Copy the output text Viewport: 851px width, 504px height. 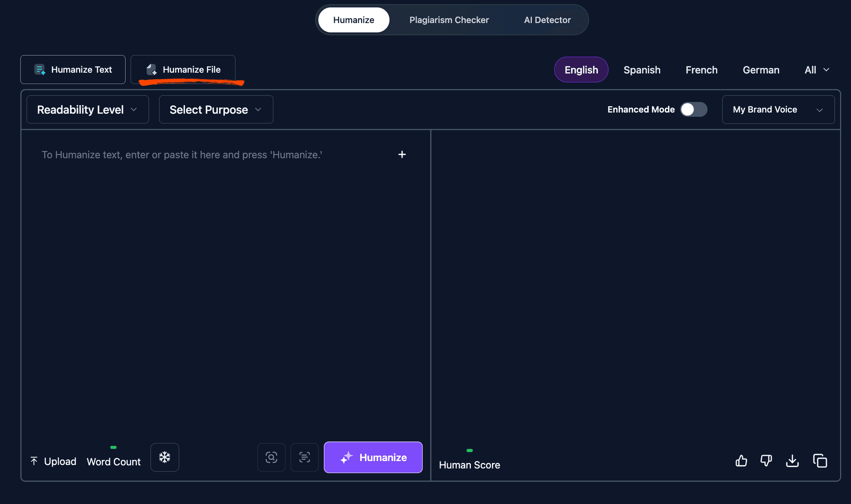pos(820,461)
